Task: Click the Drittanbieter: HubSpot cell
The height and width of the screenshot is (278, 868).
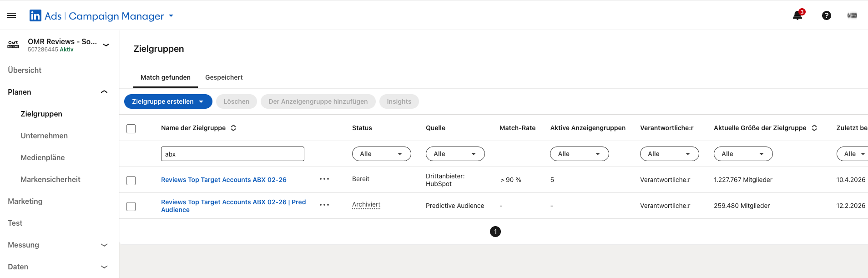Action: (445, 180)
